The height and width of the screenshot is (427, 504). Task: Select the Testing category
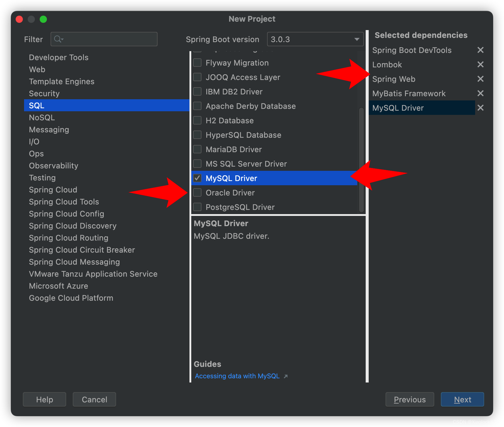[107, 177]
